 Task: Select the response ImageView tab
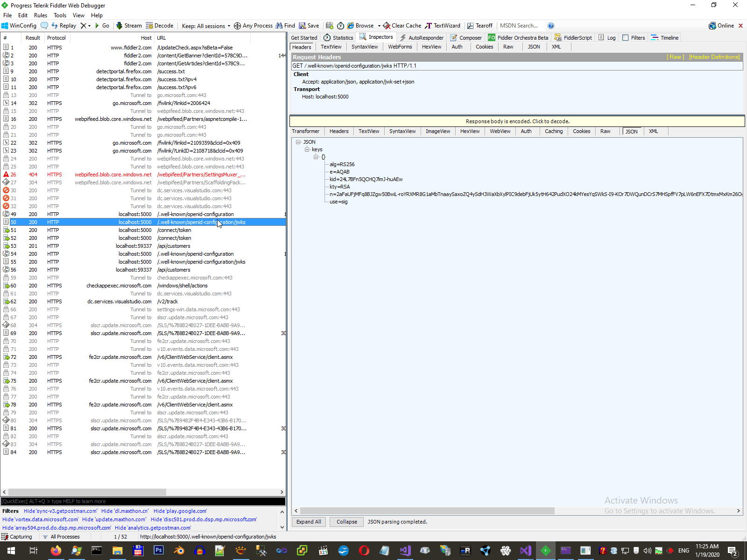point(438,131)
